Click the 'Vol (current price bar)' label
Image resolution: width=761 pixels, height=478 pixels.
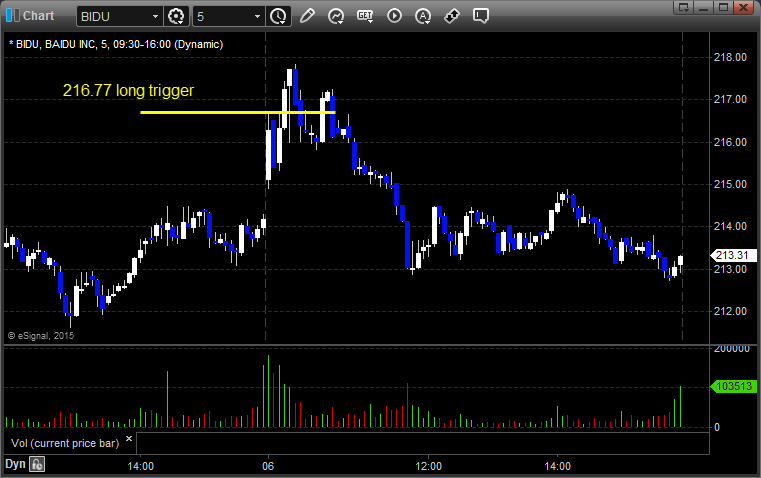(65, 443)
